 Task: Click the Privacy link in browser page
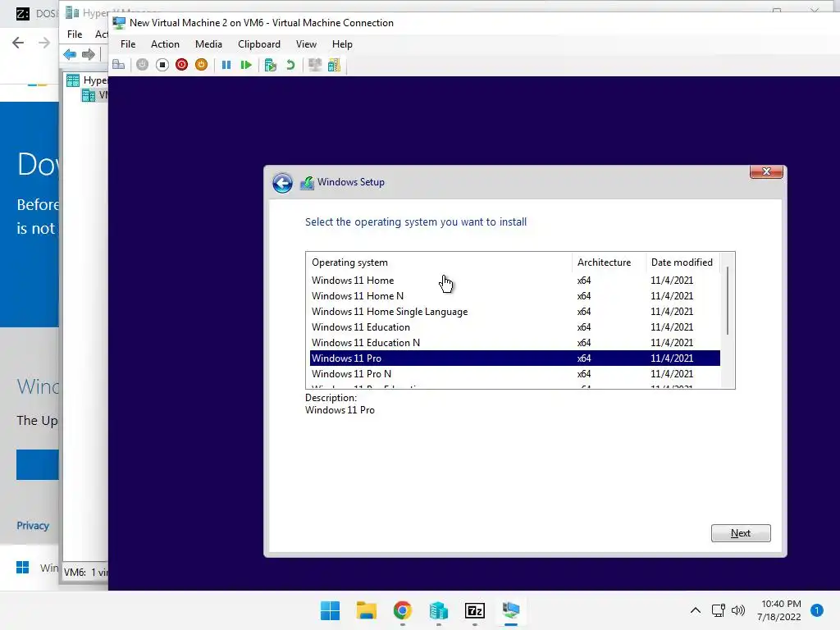tap(33, 526)
